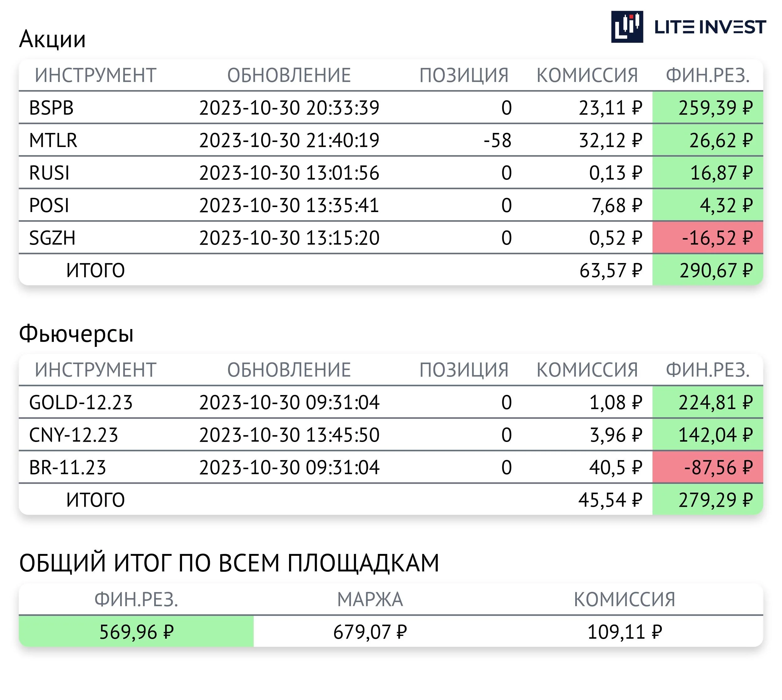Image resolution: width=782 pixels, height=700 pixels.
Task: Click BSPB financial result 259,39 ₽
Action: 715,108
